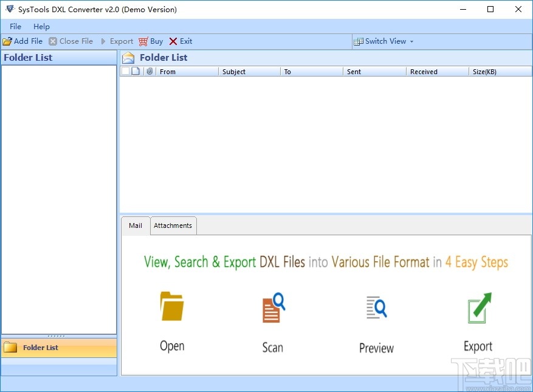Click the Exit toolbar button

coord(181,41)
